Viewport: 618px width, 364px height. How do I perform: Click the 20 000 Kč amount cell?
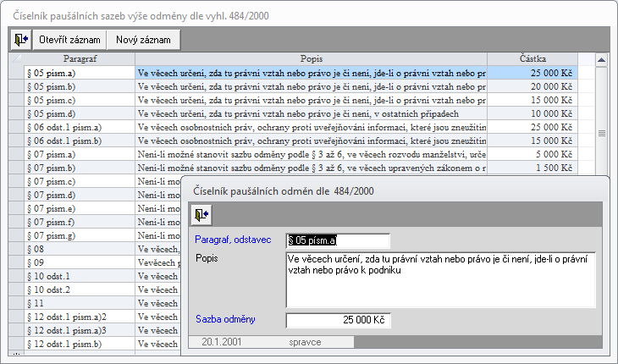(532, 86)
